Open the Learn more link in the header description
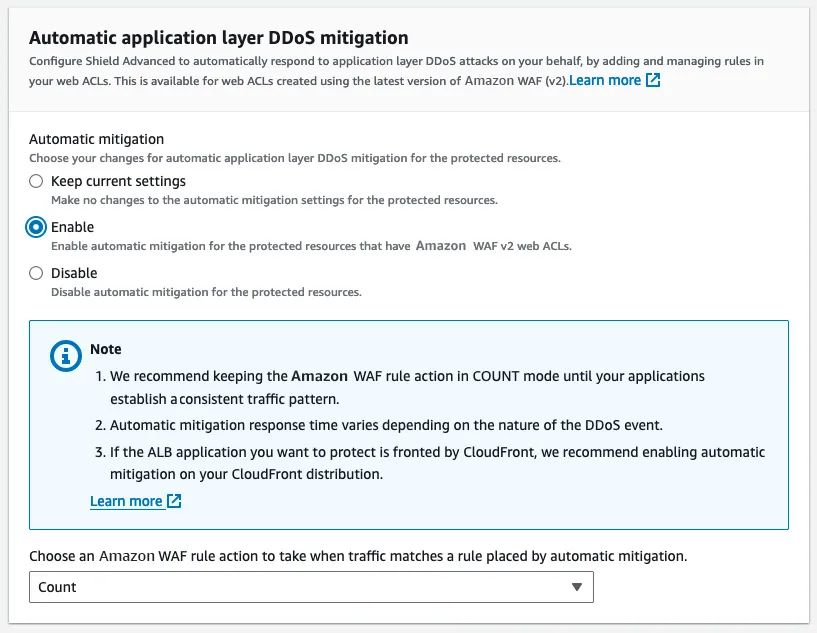The image size is (817, 633). tap(605, 80)
